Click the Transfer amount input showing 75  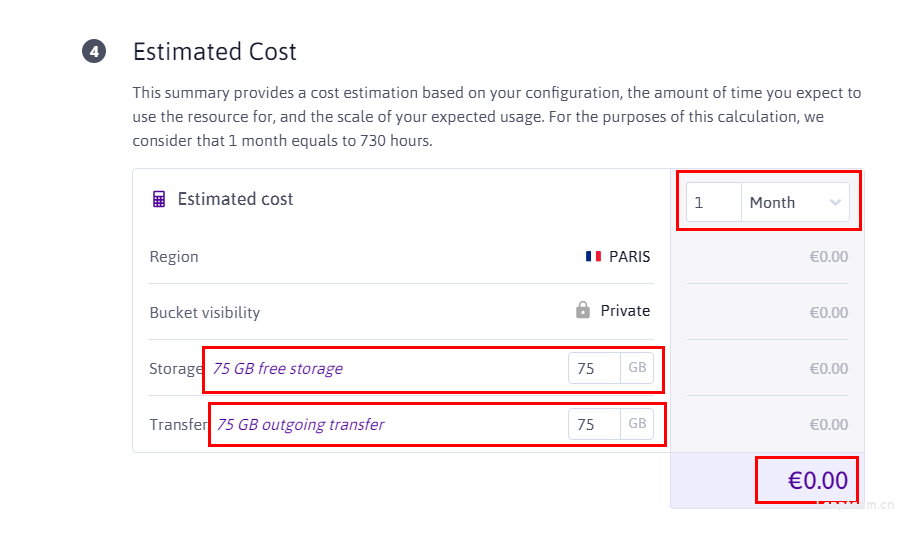tap(594, 424)
